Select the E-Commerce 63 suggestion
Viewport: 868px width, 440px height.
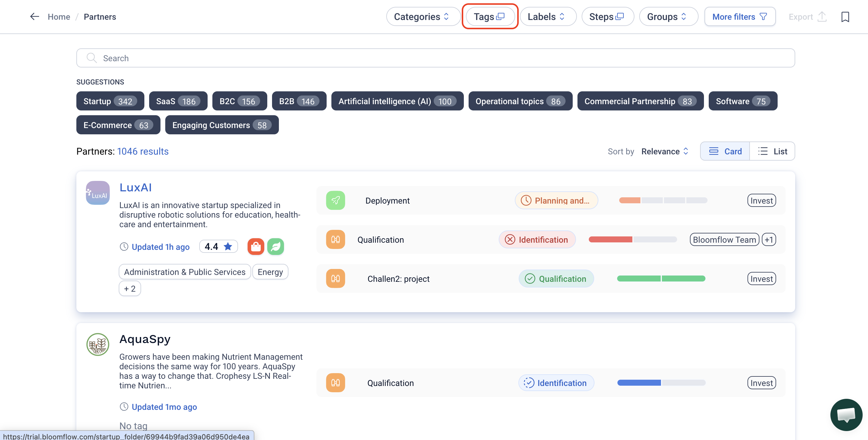tap(118, 125)
